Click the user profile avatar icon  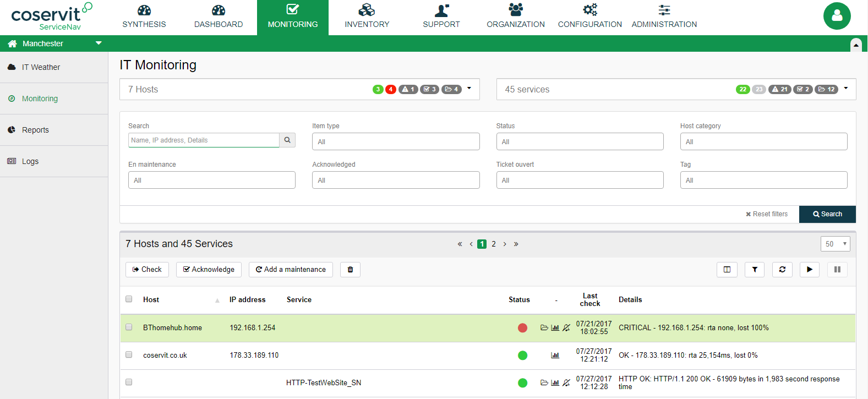[x=837, y=16]
